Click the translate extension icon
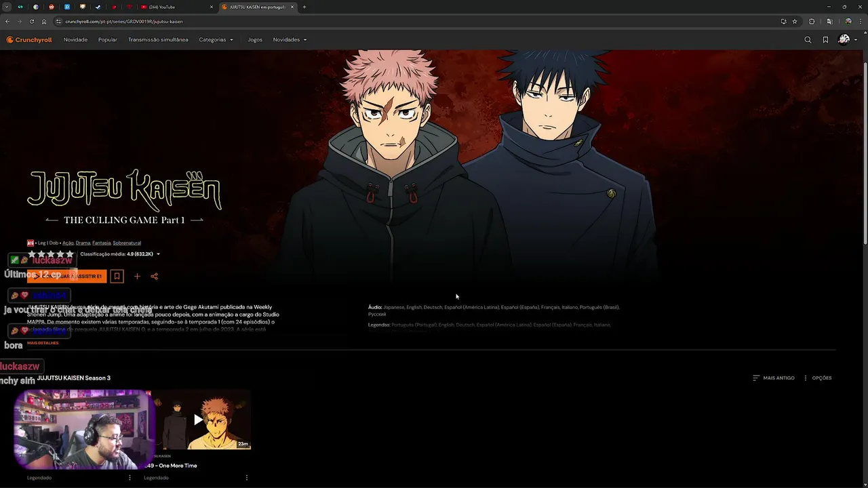 (x=829, y=21)
